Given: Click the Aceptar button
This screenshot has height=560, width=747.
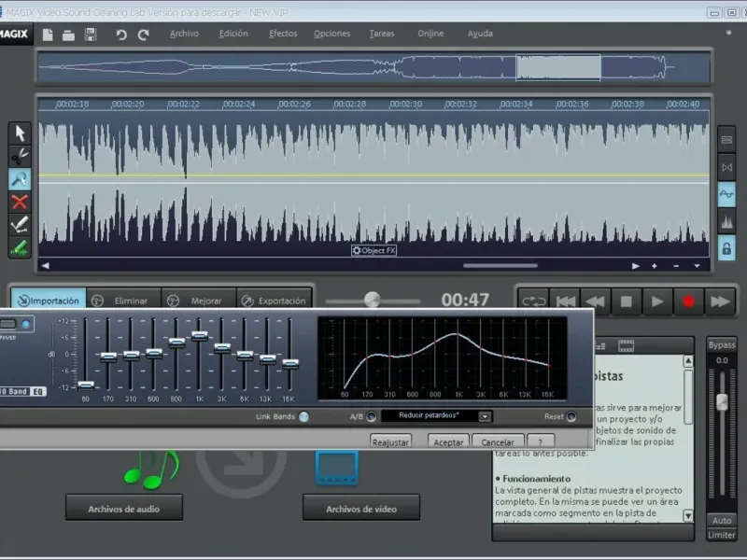Looking at the screenshot, I should [x=448, y=441].
